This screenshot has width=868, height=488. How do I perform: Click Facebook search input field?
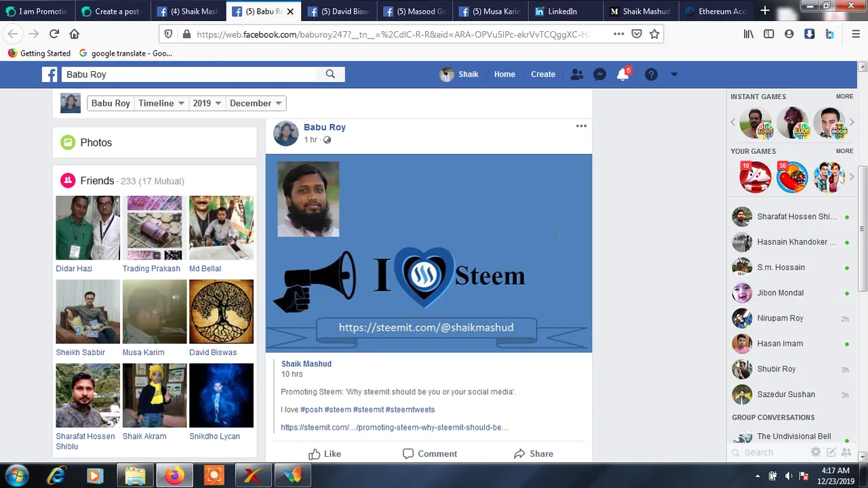click(x=189, y=75)
